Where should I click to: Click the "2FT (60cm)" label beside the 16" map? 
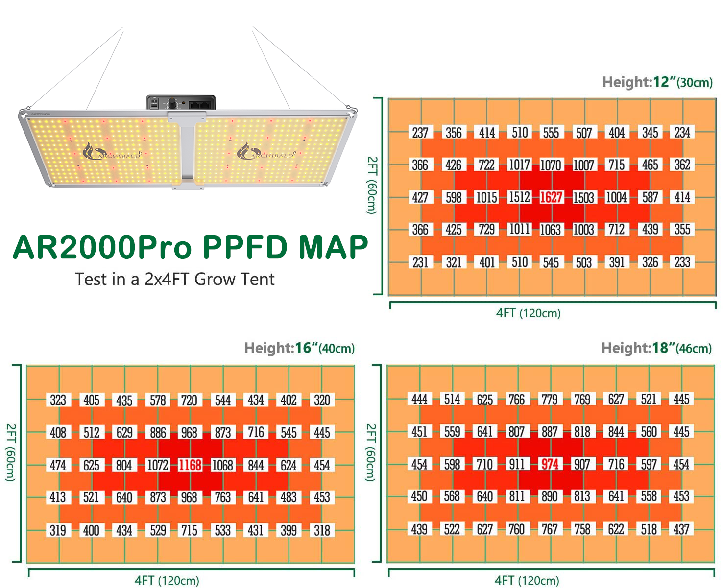click(11, 452)
